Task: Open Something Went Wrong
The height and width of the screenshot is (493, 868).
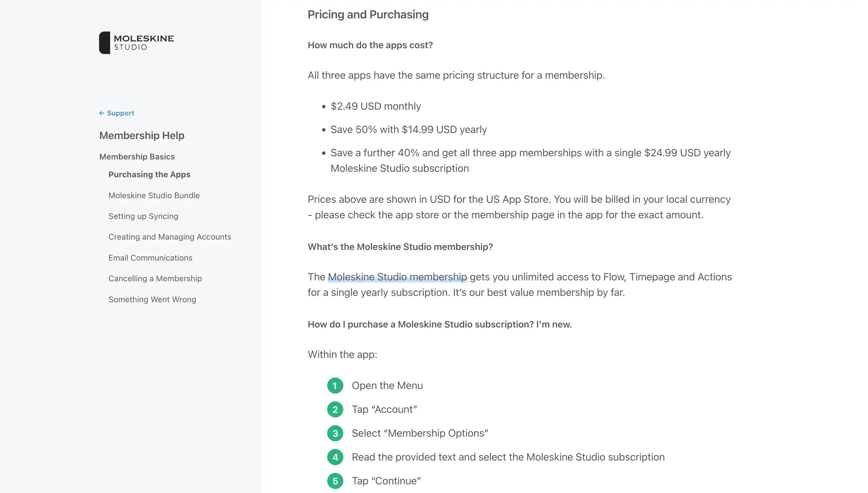Action: coord(152,299)
